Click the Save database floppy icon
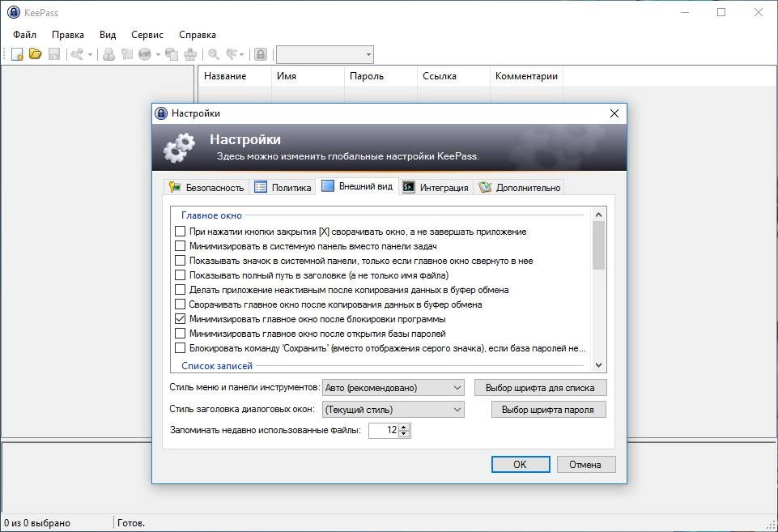Image resolution: width=778 pixels, height=532 pixels. [x=54, y=54]
